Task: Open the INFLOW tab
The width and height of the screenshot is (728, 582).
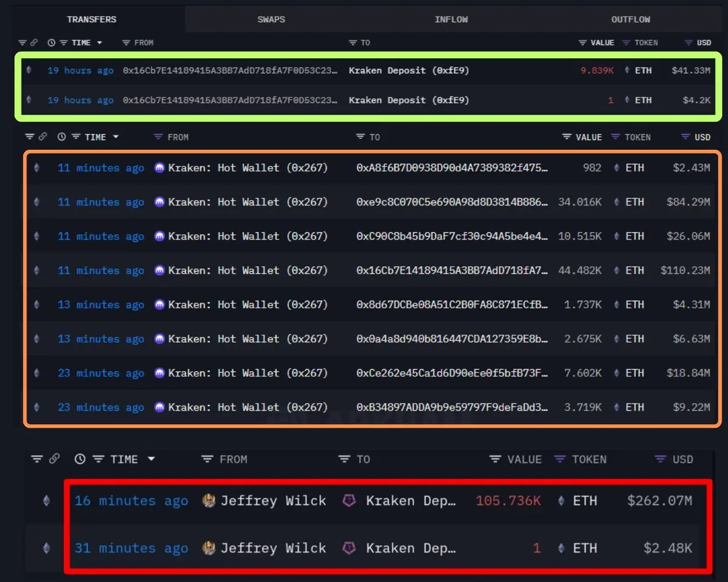Action: 451,19
